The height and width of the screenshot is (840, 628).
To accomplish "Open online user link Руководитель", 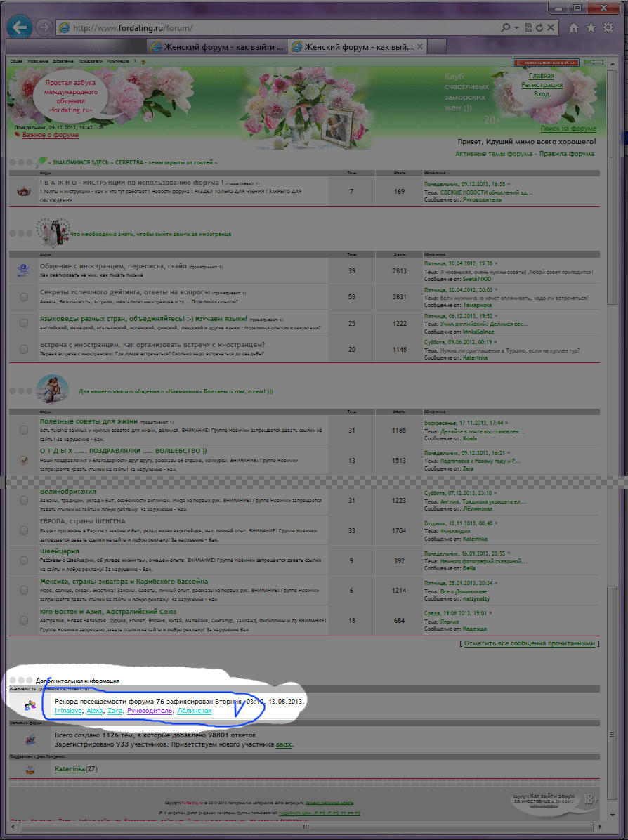I will 150,711.
